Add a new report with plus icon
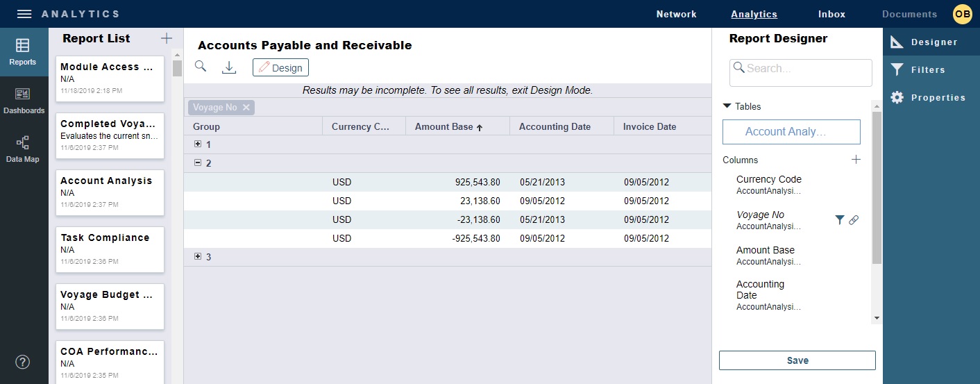Image resolution: width=980 pixels, height=384 pixels. 166,39
